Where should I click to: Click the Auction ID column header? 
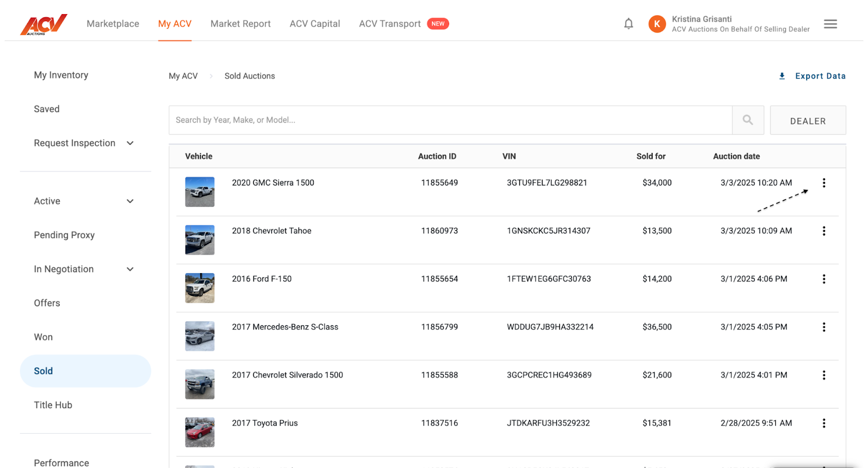[437, 156]
